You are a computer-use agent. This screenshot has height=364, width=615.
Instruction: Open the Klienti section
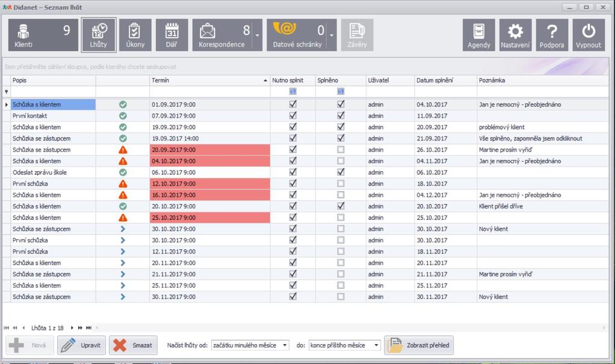pyautogui.click(x=43, y=35)
